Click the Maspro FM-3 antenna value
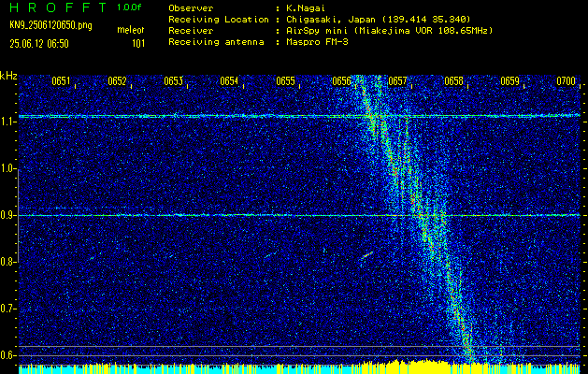 point(317,42)
